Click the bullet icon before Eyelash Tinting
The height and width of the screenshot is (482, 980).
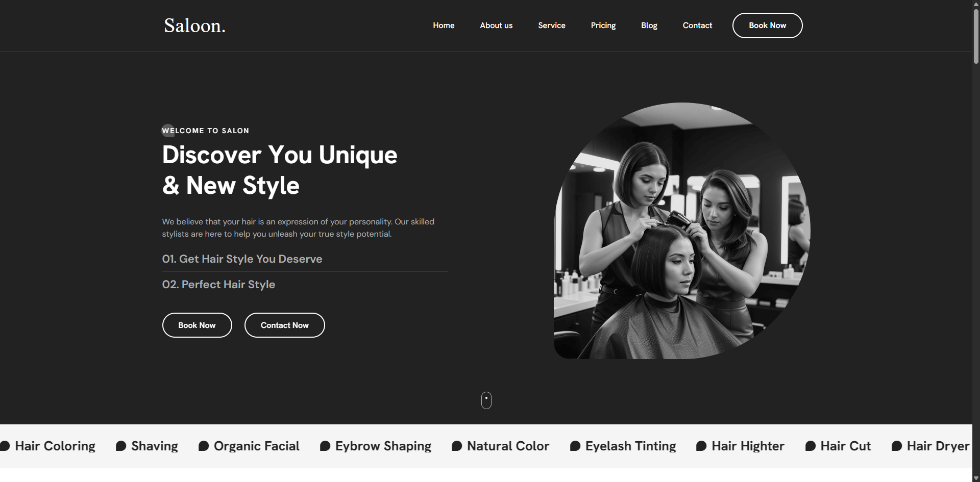575,446
